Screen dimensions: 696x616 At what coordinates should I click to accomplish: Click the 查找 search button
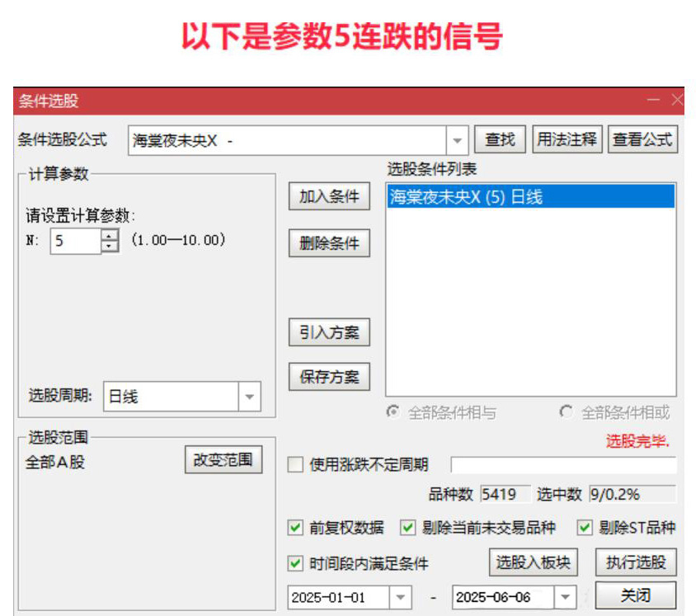pyautogui.click(x=499, y=139)
